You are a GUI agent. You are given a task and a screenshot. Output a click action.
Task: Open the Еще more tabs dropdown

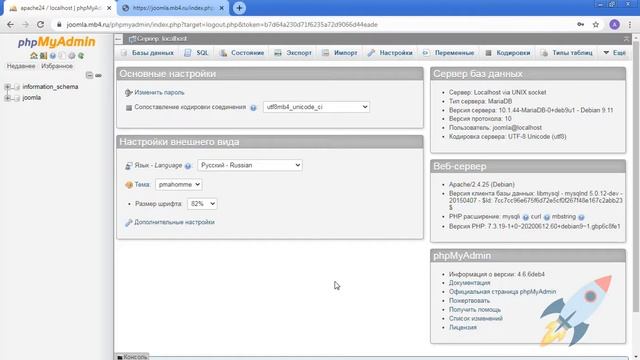pyautogui.click(x=614, y=53)
